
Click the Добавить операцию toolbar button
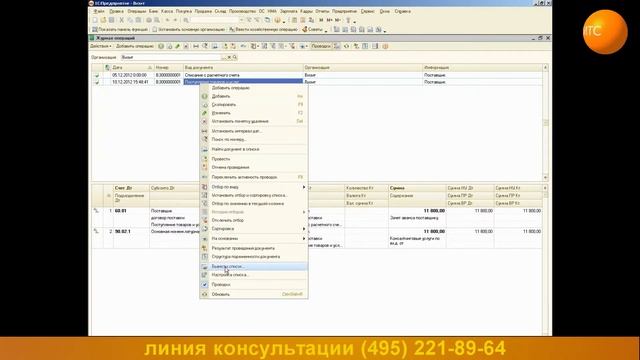coord(135,46)
